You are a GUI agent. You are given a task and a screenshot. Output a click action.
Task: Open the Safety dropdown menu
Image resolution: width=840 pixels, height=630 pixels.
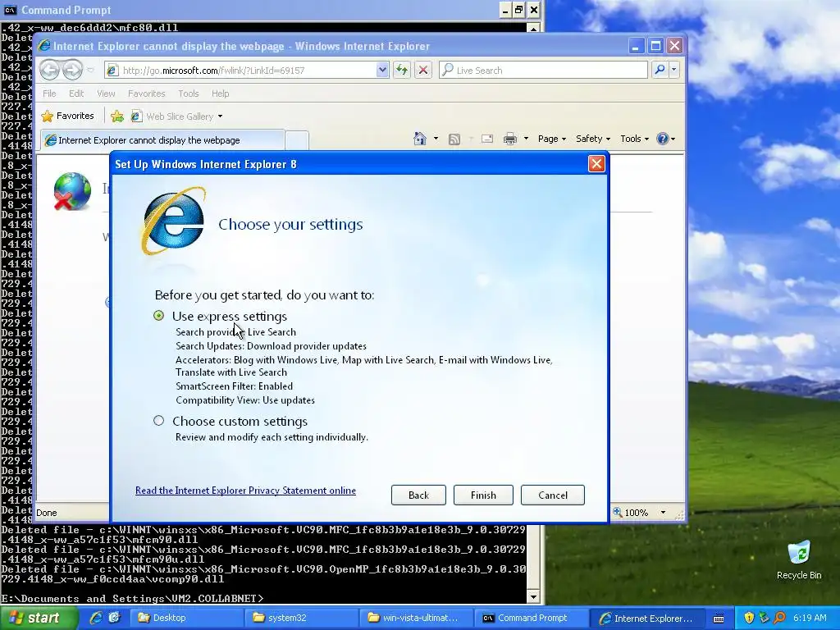click(x=592, y=139)
